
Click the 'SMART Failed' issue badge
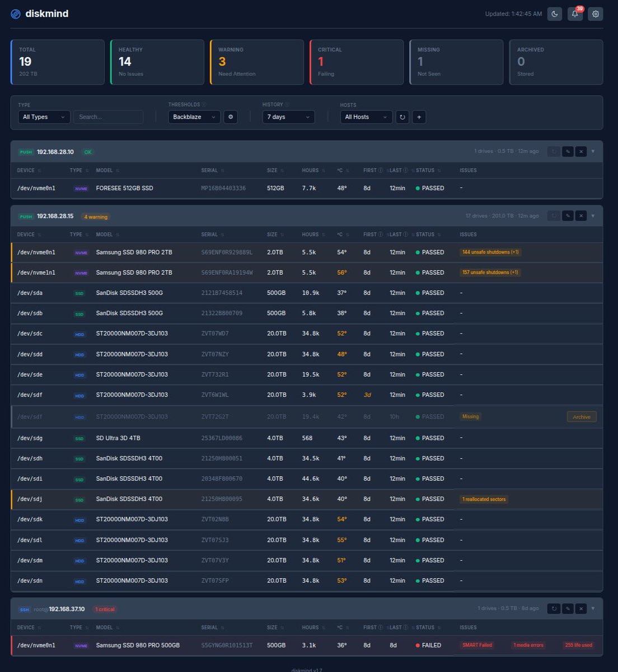point(477,645)
